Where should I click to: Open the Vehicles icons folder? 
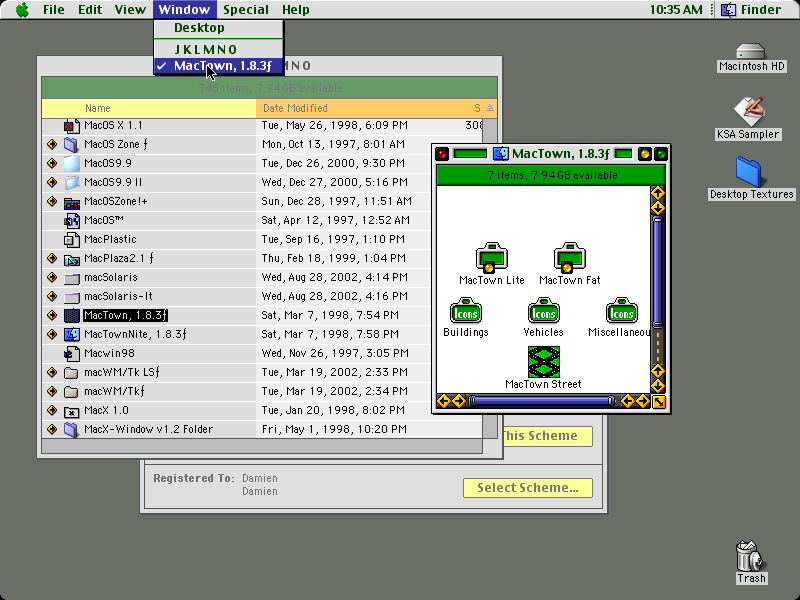tap(543, 310)
